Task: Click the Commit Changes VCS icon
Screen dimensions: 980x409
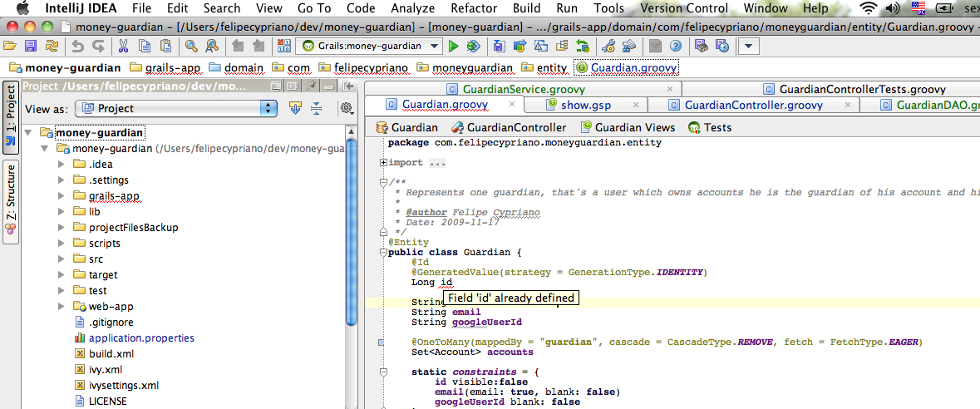Action: [520, 46]
